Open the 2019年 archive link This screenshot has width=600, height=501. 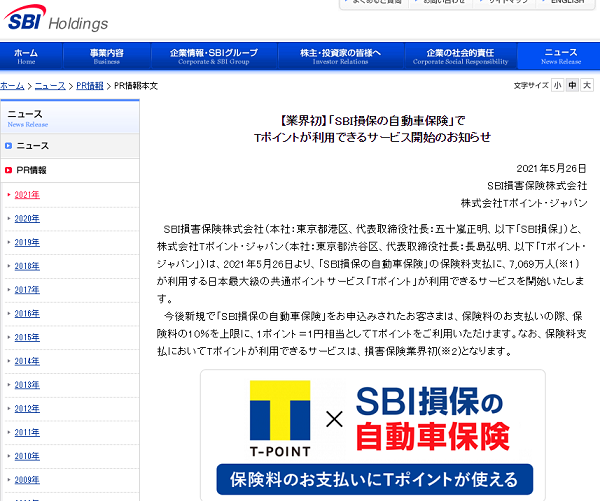pyautogui.click(x=27, y=242)
